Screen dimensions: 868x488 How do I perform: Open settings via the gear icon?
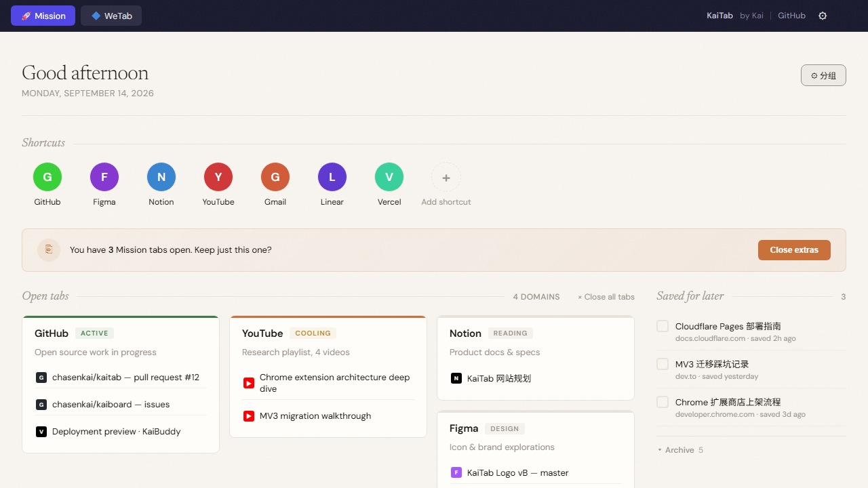(x=823, y=16)
